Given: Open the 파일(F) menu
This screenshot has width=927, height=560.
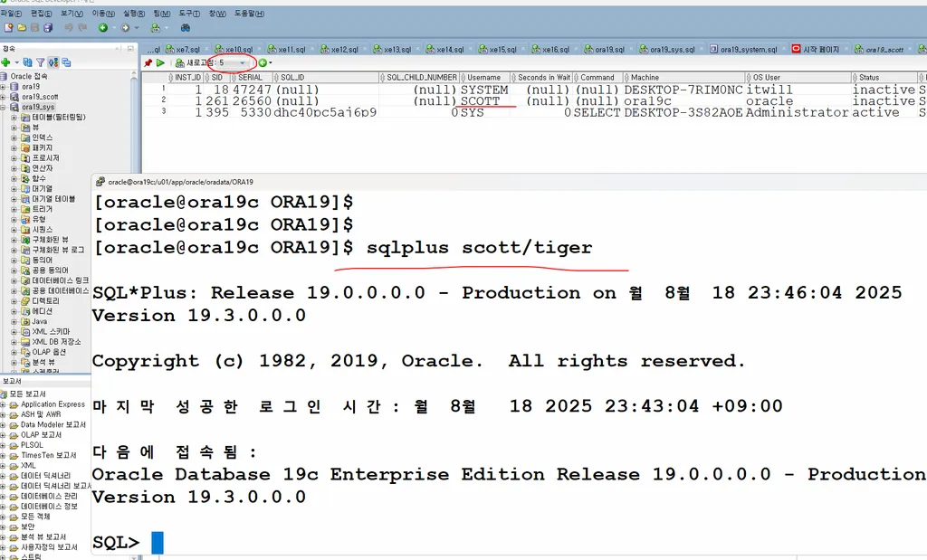Looking at the screenshot, I should click(11, 13).
